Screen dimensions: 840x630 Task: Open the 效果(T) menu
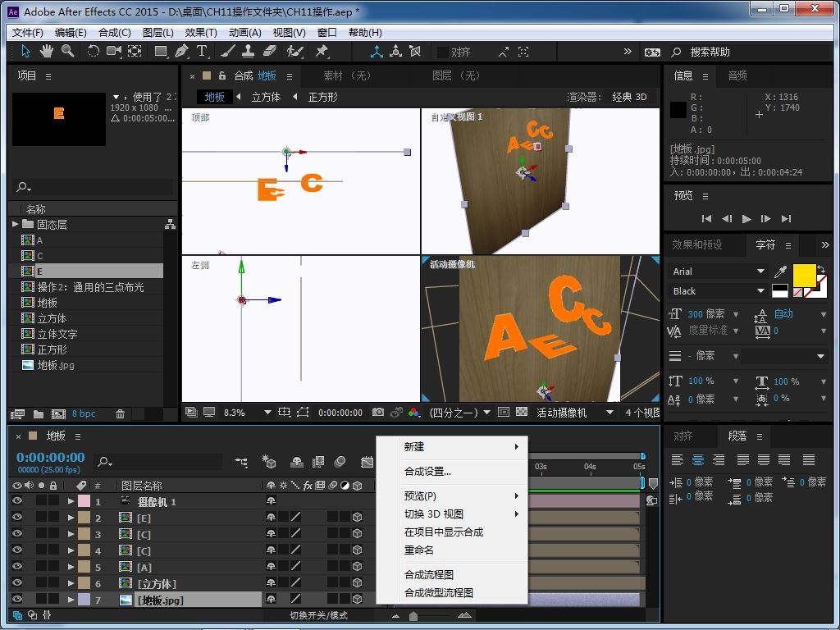[x=201, y=33]
